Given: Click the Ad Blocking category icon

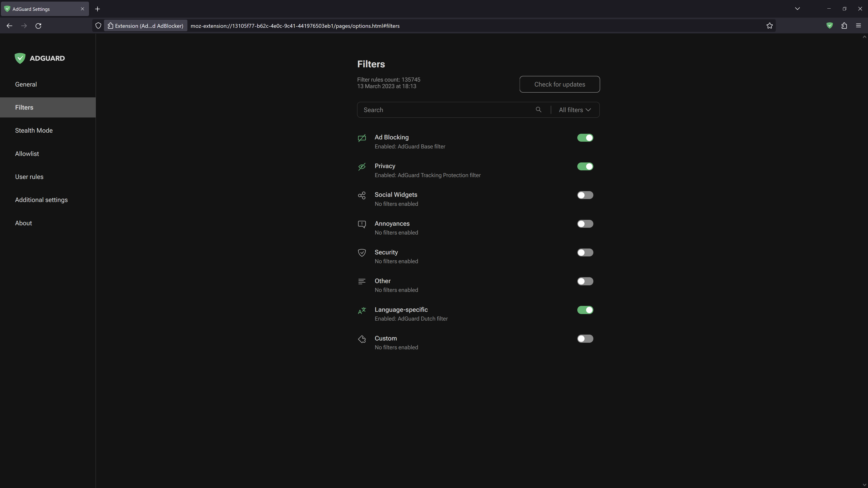Looking at the screenshot, I should [362, 138].
